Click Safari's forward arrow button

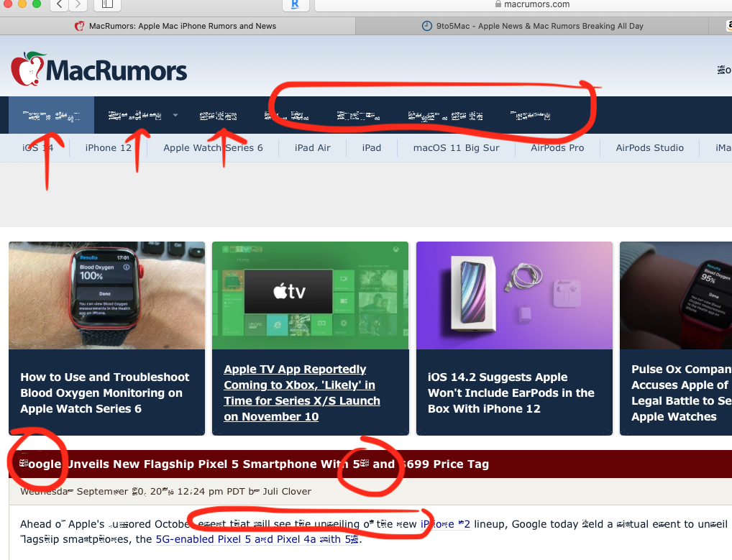coord(78,4)
